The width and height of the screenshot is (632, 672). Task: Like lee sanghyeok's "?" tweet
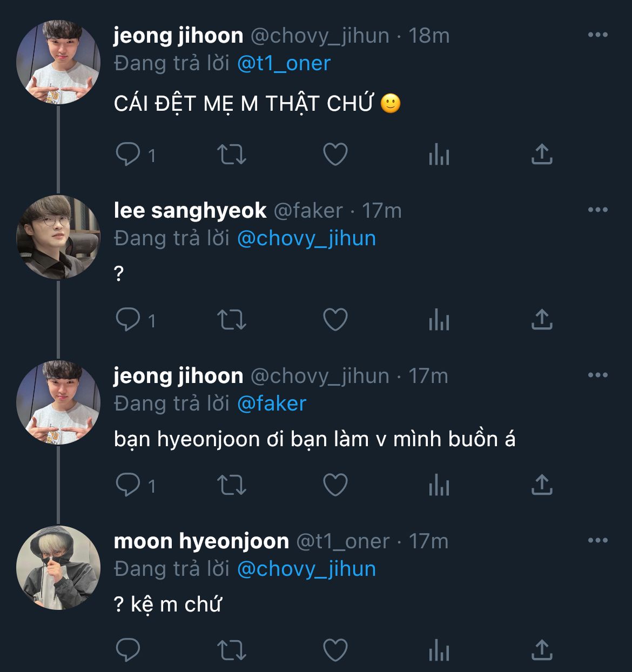[335, 320]
